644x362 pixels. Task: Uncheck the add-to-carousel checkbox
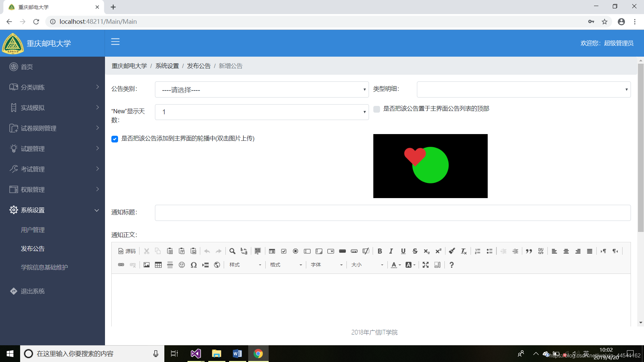pyautogui.click(x=115, y=139)
